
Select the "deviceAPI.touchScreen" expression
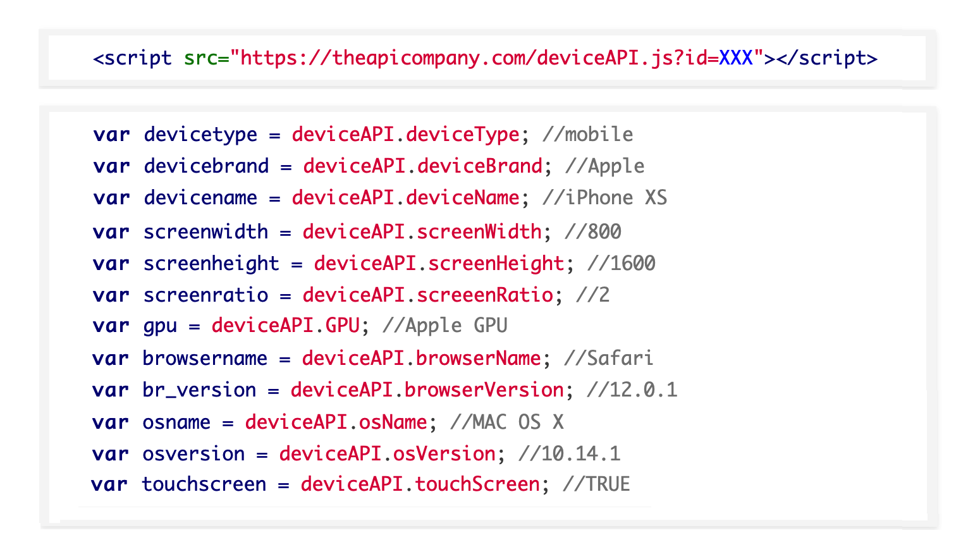(x=420, y=484)
